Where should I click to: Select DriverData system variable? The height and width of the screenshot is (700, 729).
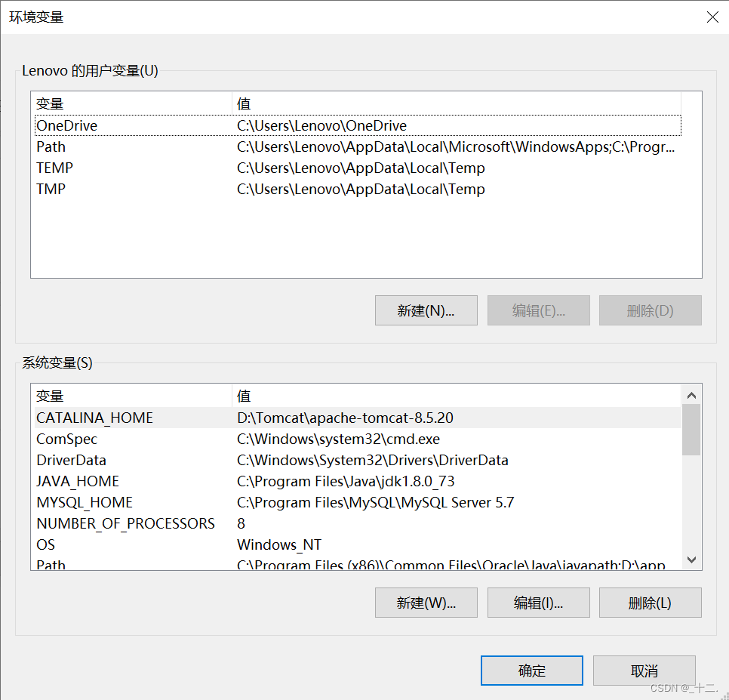[x=358, y=460]
